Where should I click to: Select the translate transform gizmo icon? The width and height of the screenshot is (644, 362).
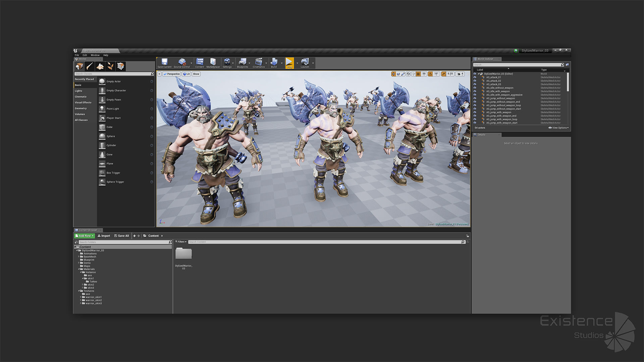393,74
